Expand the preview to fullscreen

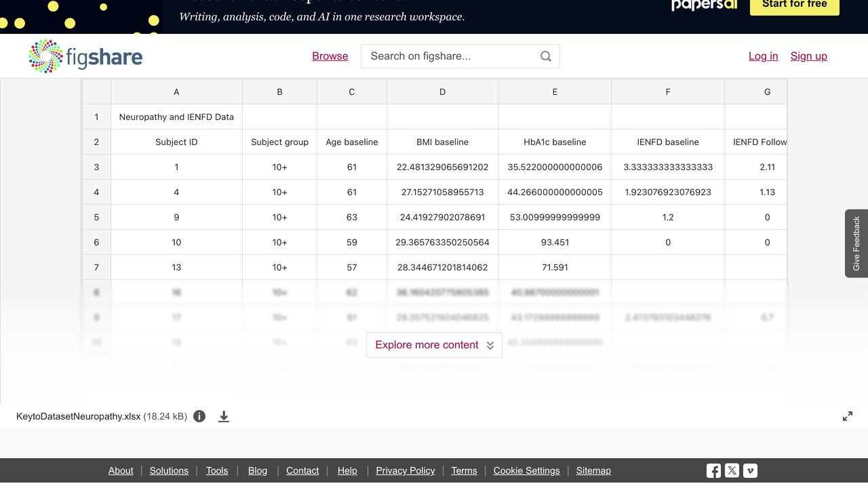pyautogui.click(x=848, y=416)
